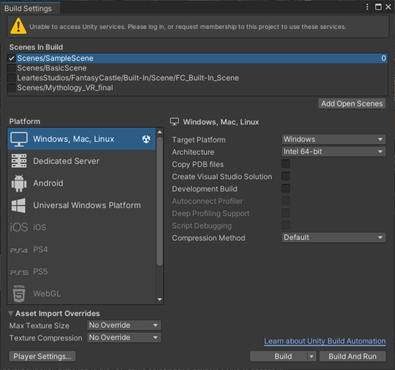Uncheck the Scenes/SampleScene checkbox
This screenshot has width=395, height=370.
tap(12, 58)
